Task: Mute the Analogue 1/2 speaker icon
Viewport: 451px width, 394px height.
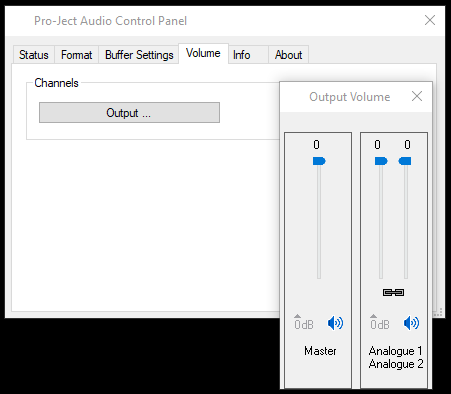Action: (411, 323)
